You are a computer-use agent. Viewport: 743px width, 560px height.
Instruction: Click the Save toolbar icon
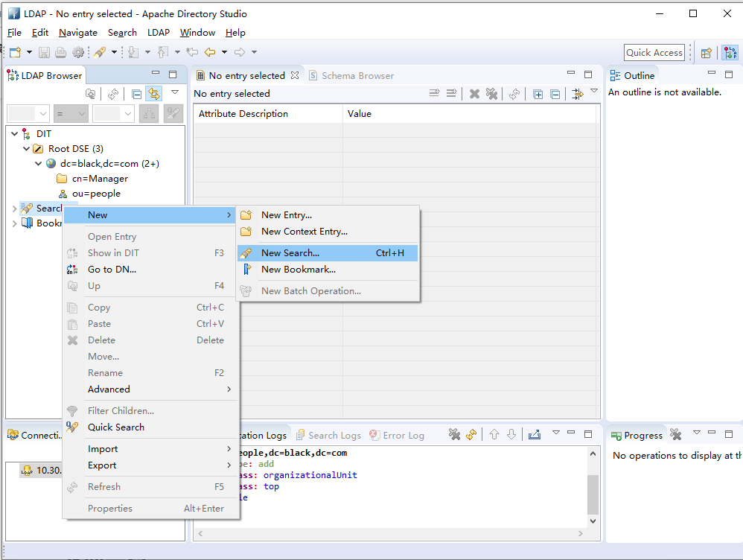44,52
